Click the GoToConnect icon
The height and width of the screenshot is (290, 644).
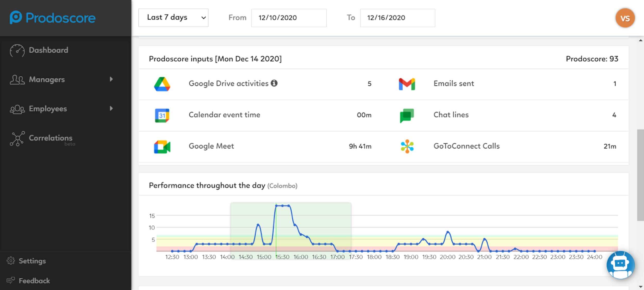coord(407,146)
